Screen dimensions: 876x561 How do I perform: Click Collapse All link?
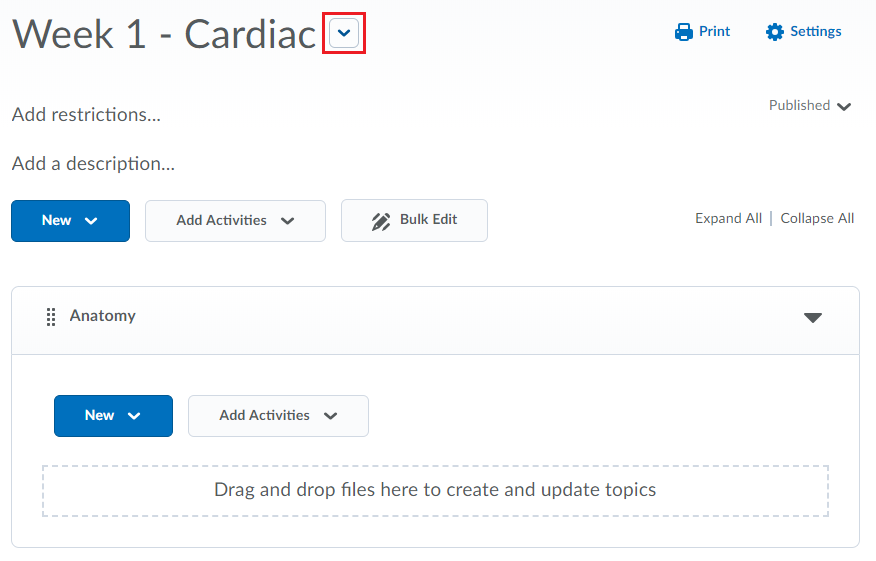[817, 218]
